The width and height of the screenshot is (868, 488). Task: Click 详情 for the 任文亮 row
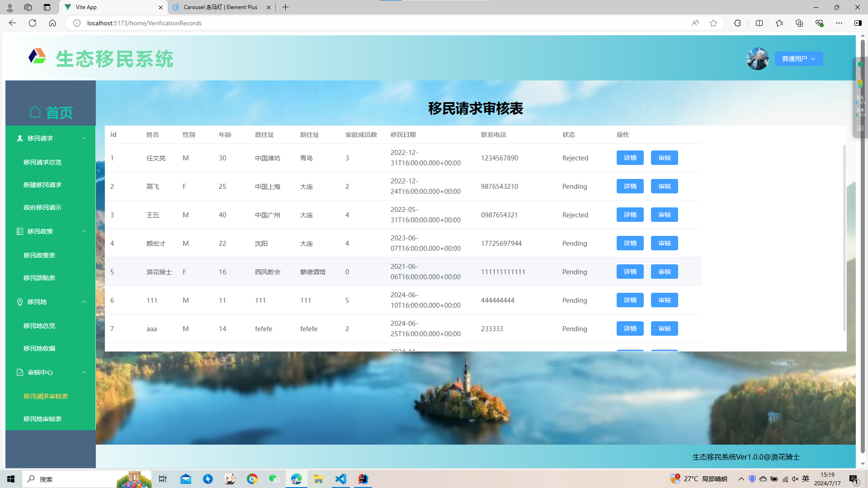pyautogui.click(x=630, y=158)
